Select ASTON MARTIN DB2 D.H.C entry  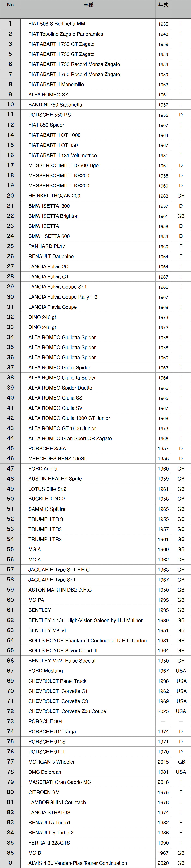tap(60, 590)
